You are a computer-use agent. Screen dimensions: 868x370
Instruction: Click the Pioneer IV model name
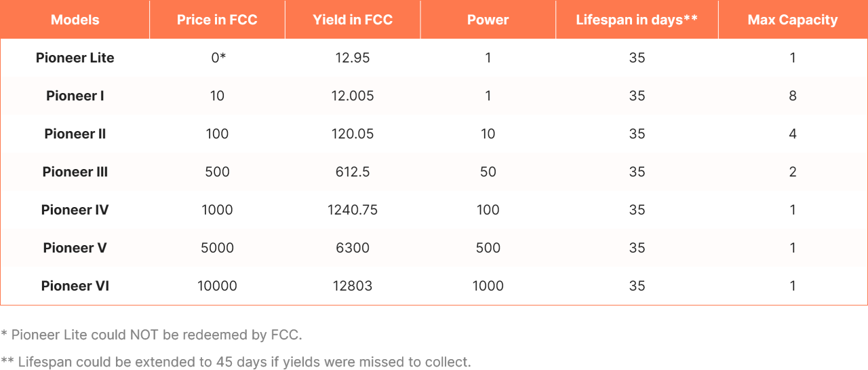pos(75,210)
